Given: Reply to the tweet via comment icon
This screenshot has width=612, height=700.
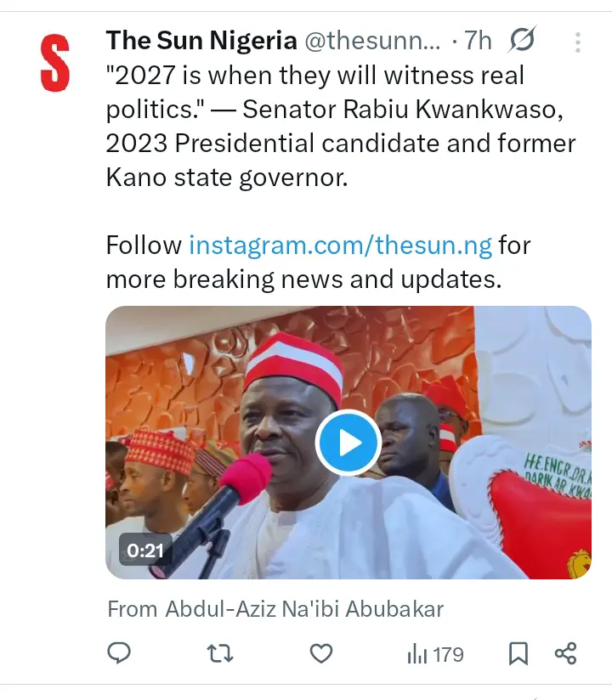Looking at the screenshot, I should point(120,653).
